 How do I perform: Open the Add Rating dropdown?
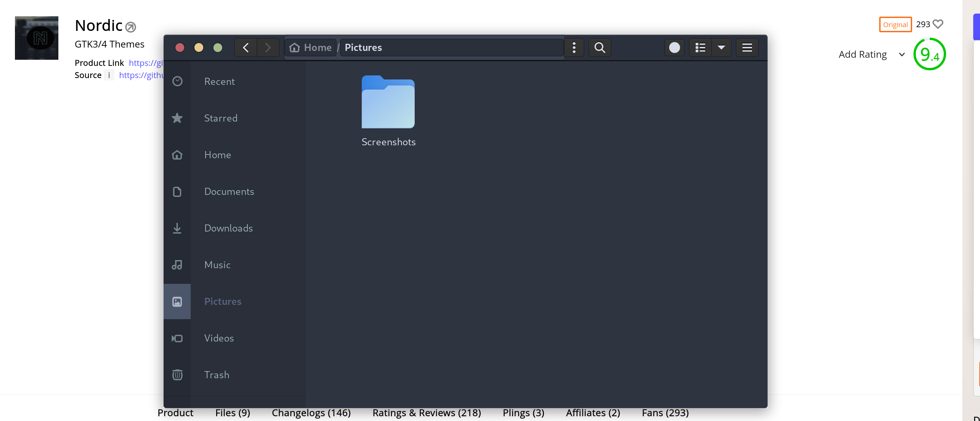[x=871, y=54]
